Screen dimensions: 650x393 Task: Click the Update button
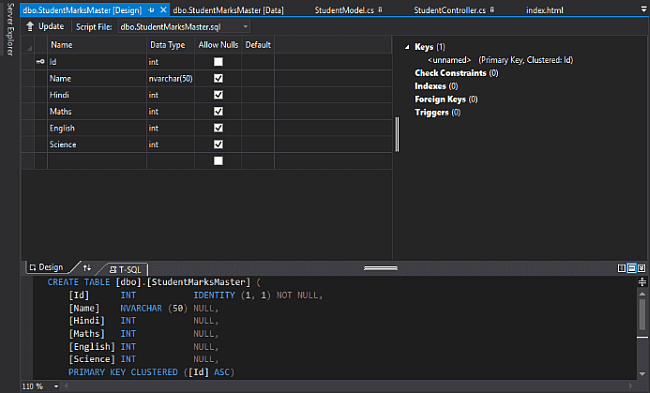pos(46,27)
